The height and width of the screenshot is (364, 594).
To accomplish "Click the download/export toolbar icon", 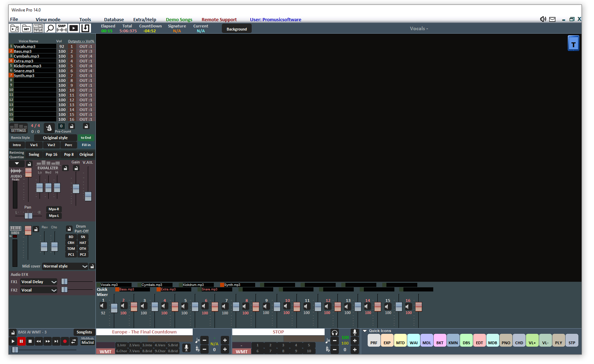I will point(85,28).
